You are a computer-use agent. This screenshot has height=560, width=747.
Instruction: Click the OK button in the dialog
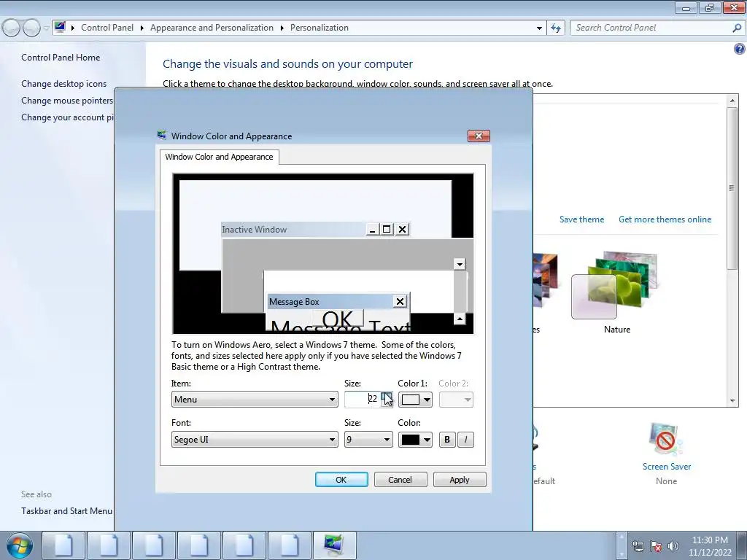click(341, 480)
